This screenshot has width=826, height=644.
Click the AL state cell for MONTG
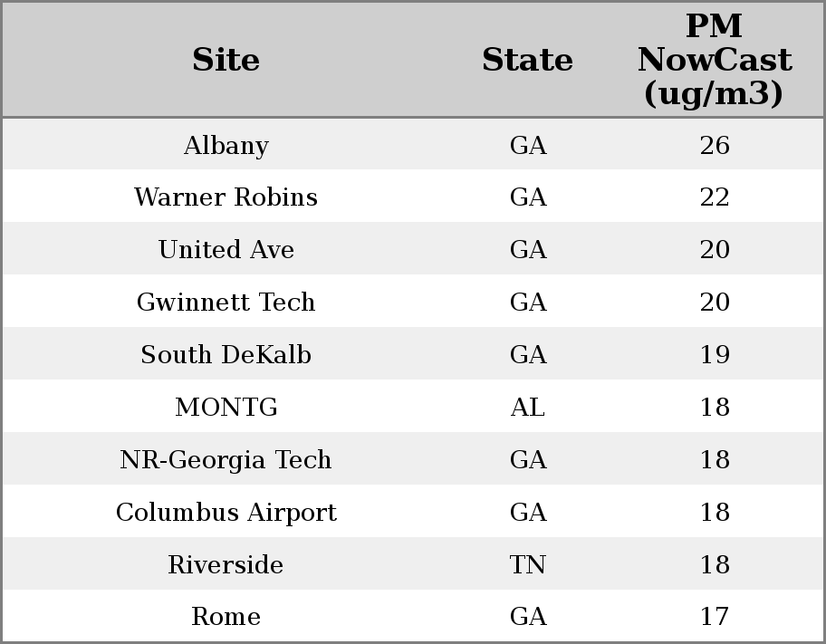pyautogui.click(x=527, y=408)
